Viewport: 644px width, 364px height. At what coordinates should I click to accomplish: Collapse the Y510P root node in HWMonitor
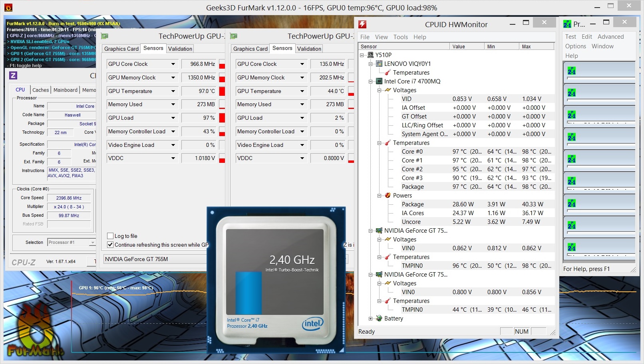(362, 55)
